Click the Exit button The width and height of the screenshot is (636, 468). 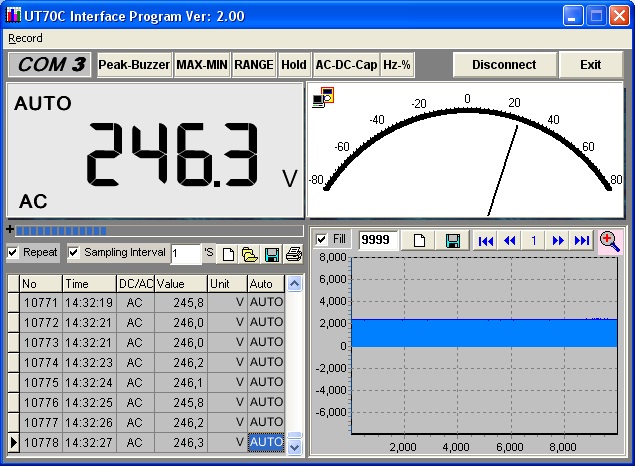591,64
